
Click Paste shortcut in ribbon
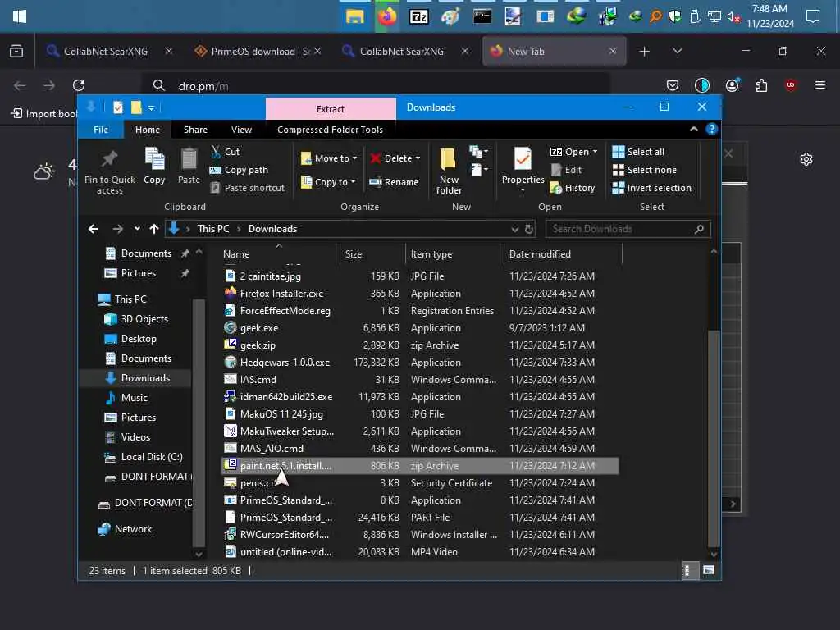click(x=247, y=188)
